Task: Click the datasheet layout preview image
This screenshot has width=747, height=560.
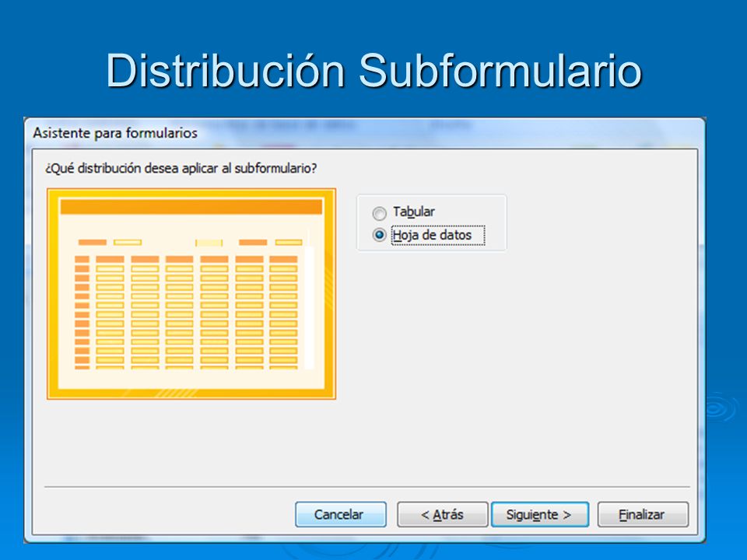Action: click(x=191, y=294)
